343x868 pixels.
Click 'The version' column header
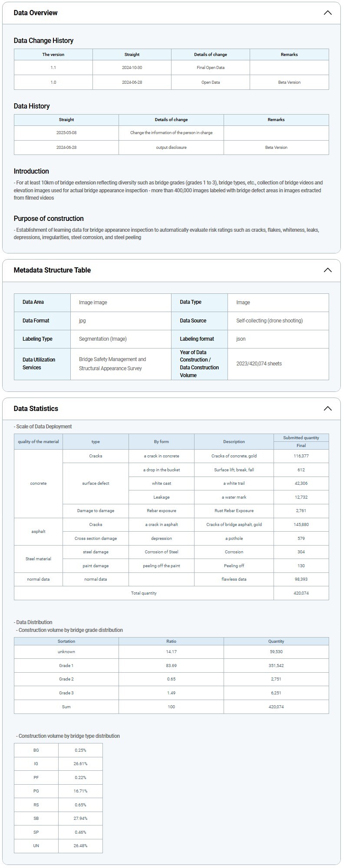click(x=53, y=55)
